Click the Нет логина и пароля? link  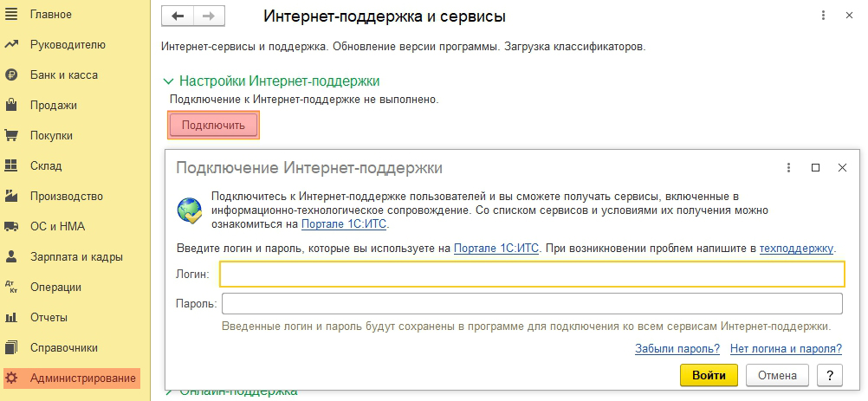pos(786,348)
